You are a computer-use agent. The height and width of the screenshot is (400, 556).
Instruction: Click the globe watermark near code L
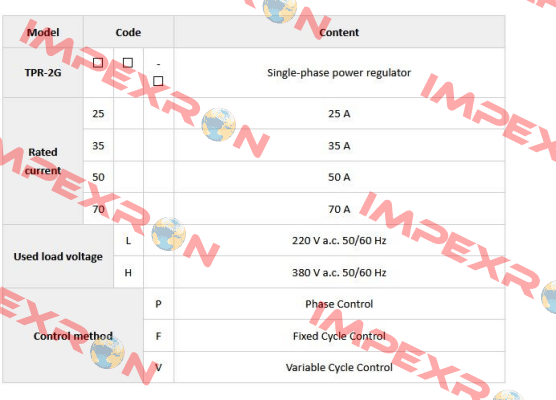click(x=168, y=234)
